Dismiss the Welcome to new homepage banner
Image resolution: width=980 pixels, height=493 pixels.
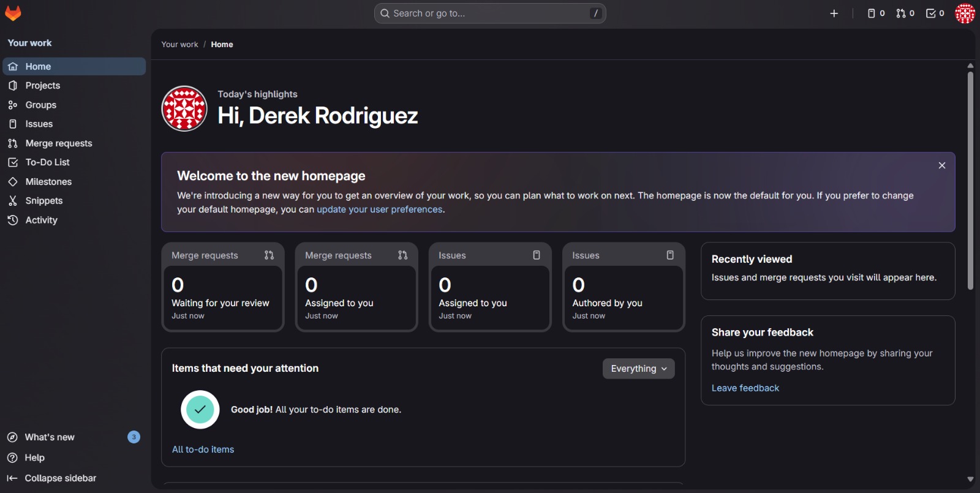pos(942,165)
